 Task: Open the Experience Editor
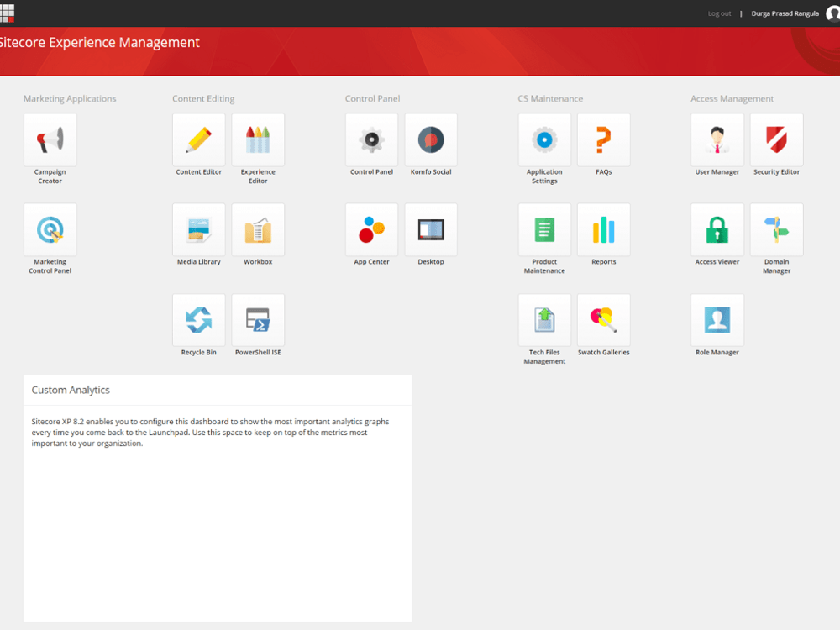[258, 139]
